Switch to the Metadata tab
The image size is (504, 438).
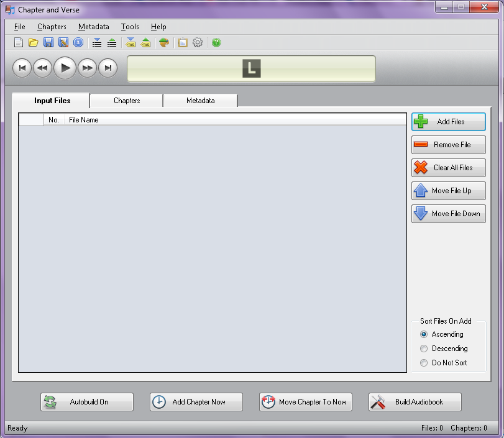(200, 101)
